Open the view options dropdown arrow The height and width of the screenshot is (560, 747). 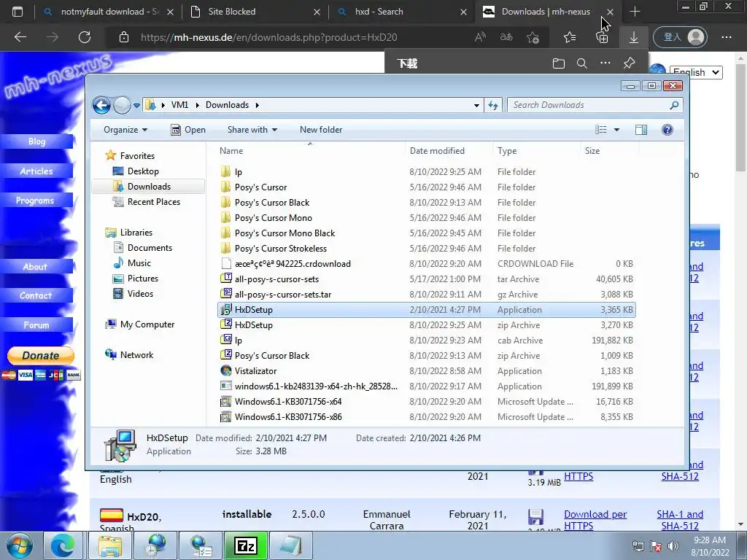(x=616, y=130)
